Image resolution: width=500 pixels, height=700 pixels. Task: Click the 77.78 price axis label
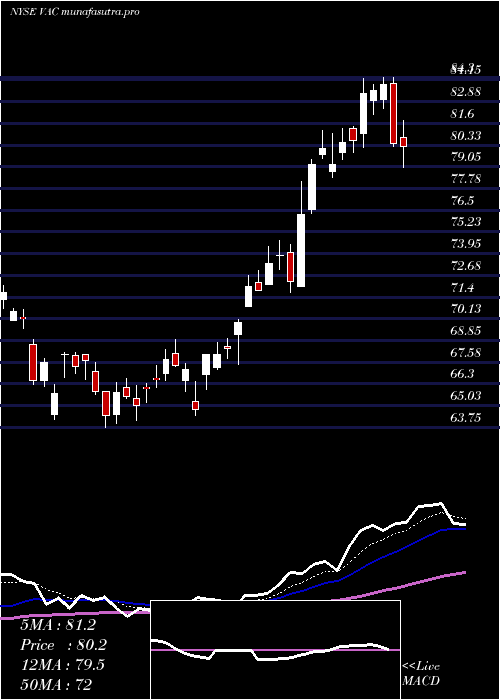(x=466, y=179)
